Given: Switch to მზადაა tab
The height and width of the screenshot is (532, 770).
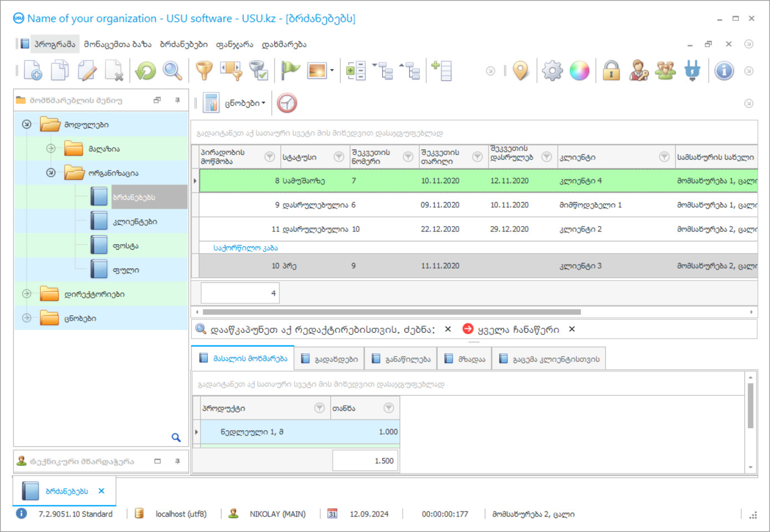Looking at the screenshot, I should [464, 359].
